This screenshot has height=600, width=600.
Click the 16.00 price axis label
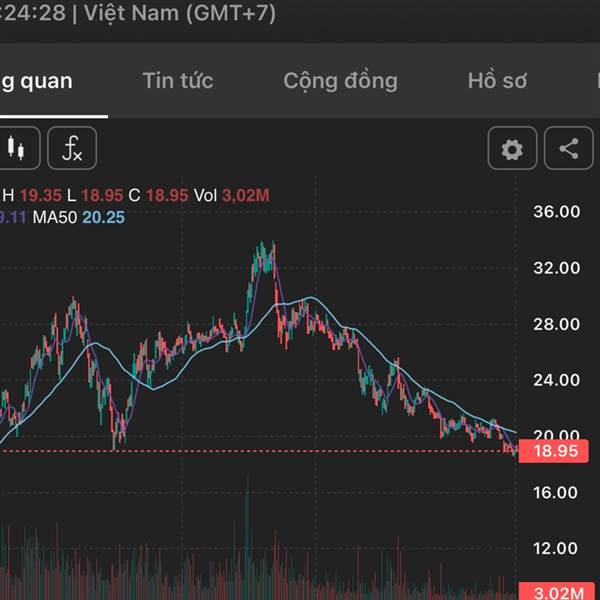555,492
